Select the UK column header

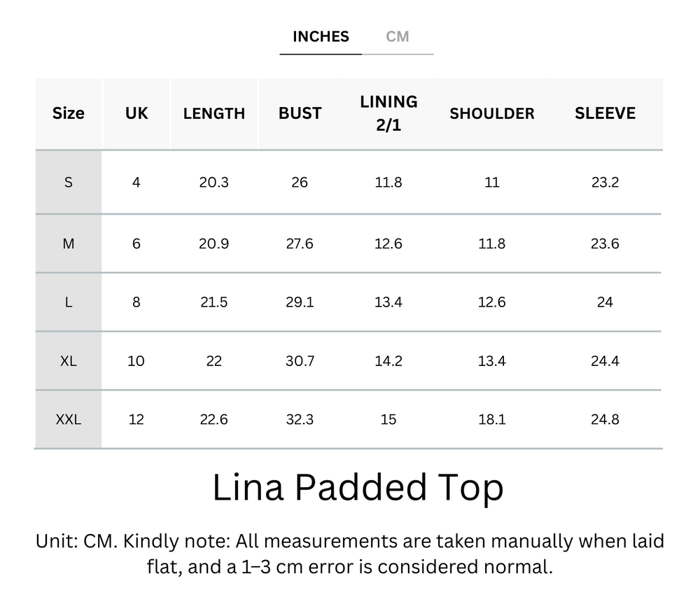(x=136, y=113)
